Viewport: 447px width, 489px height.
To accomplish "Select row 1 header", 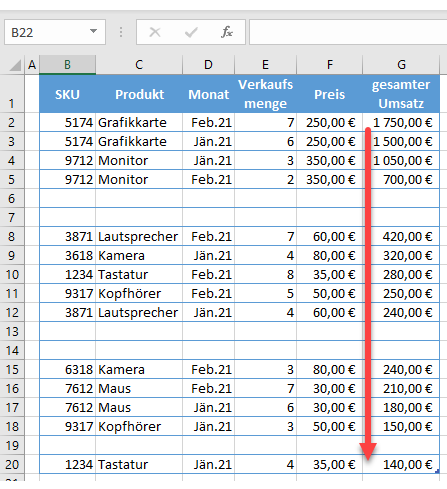I will (x=12, y=94).
